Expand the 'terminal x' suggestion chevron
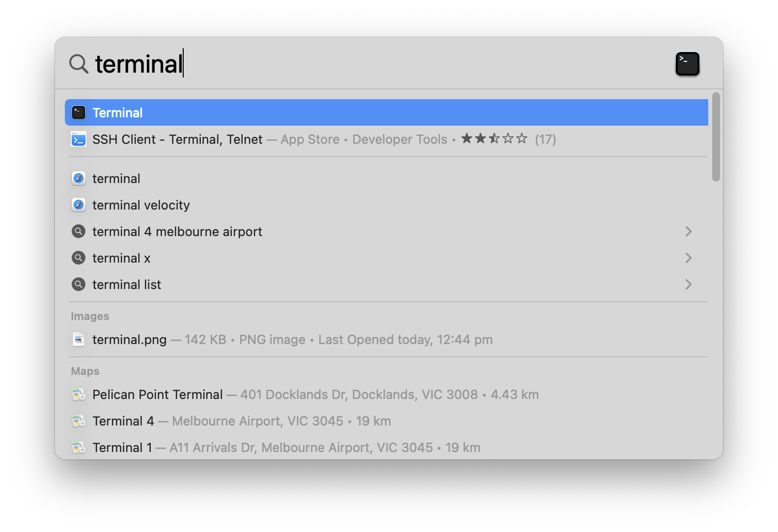This screenshot has height=532, width=778. [688, 258]
